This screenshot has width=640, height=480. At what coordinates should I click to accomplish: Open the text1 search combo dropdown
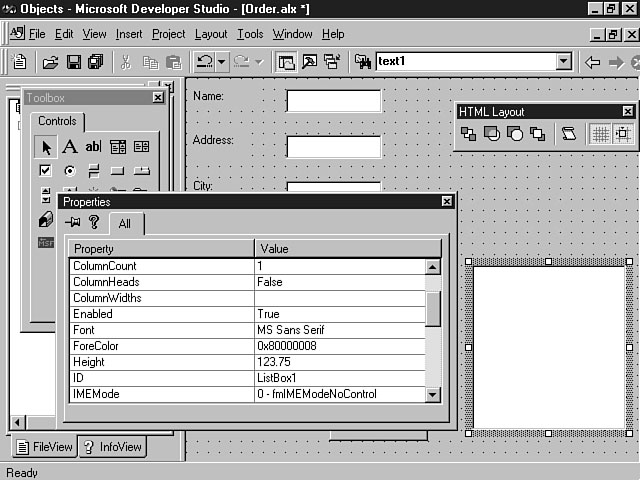pyautogui.click(x=564, y=62)
